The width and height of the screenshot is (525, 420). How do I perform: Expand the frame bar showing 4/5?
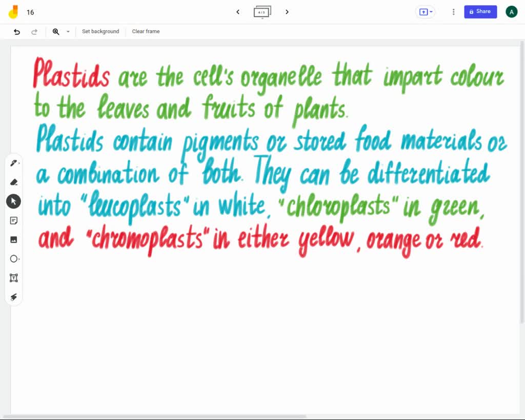[x=262, y=12]
